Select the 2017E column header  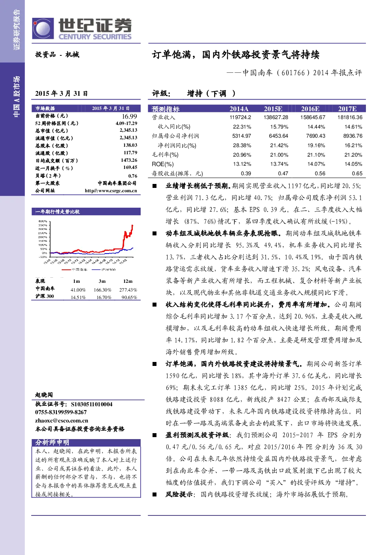[x=347, y=109]
